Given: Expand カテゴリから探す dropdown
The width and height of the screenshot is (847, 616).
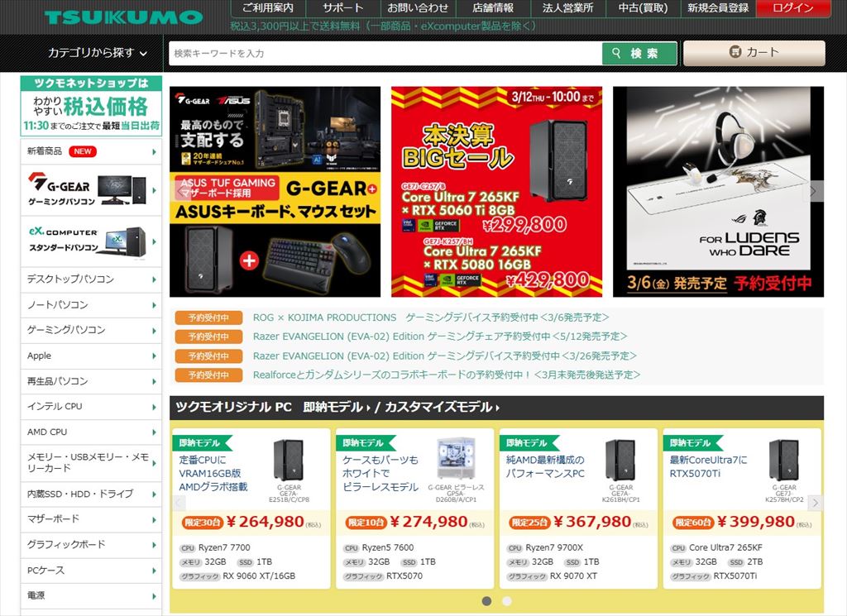Looking at the screenshot, I should pyautogui.click(x=98, y=53).
